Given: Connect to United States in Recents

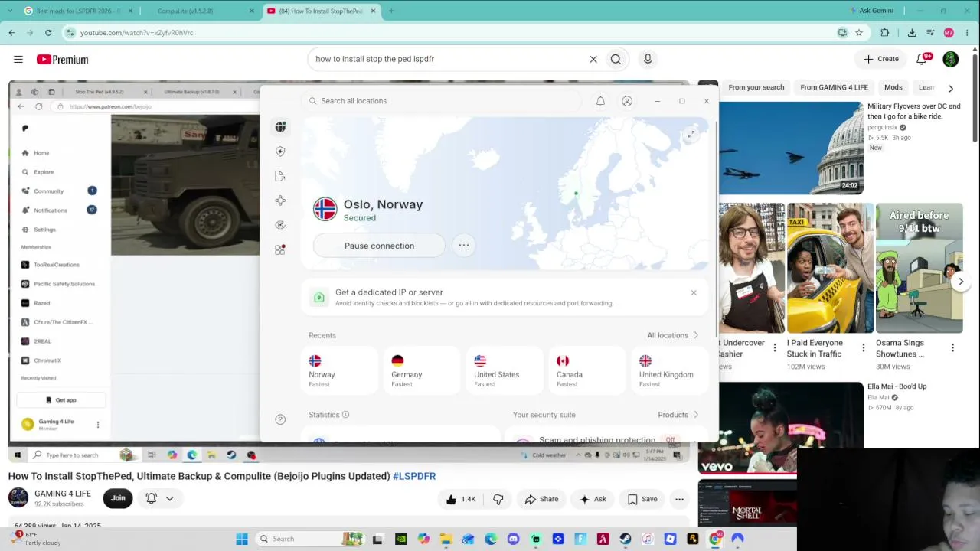Looking at the screenshot, I should pos(503,371).
